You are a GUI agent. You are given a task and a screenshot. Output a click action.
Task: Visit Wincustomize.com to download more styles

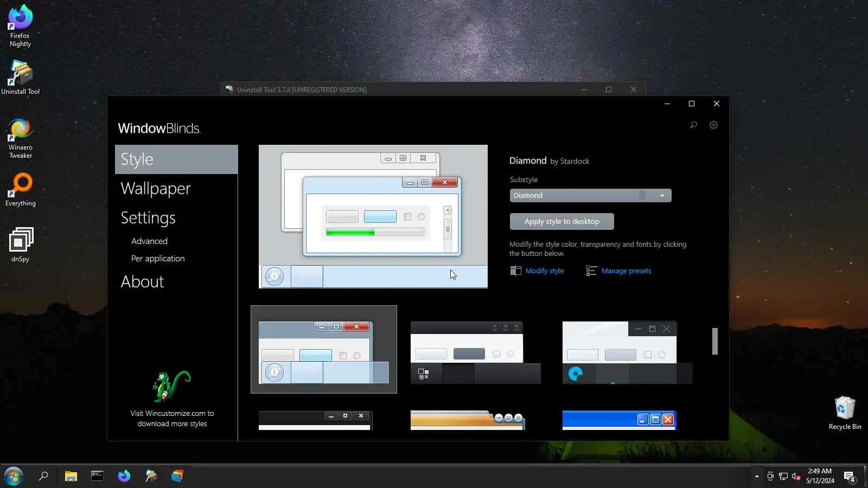[x=172, y=419]
